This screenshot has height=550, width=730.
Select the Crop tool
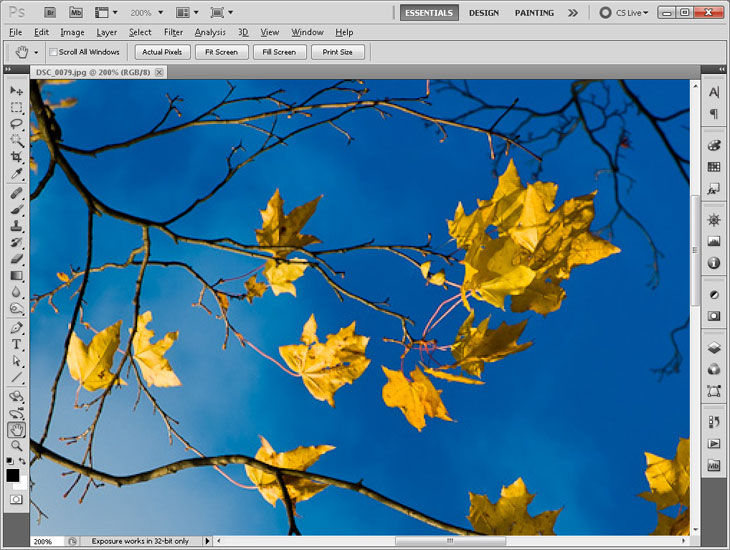click(16, 157)
